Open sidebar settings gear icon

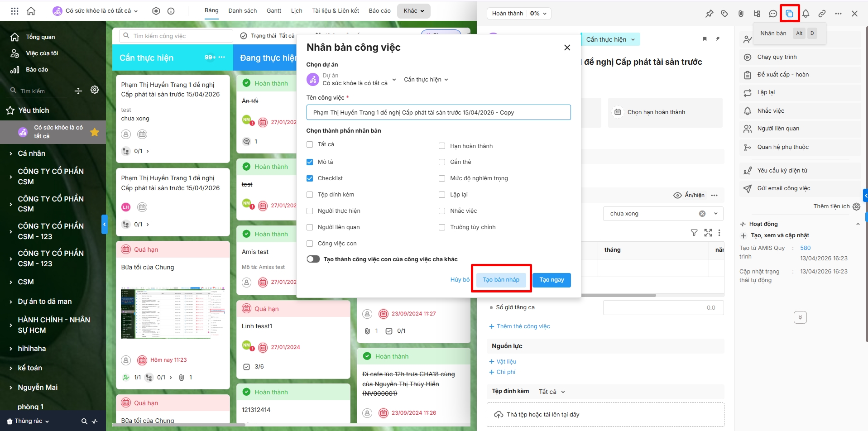[x=95, y=90]
